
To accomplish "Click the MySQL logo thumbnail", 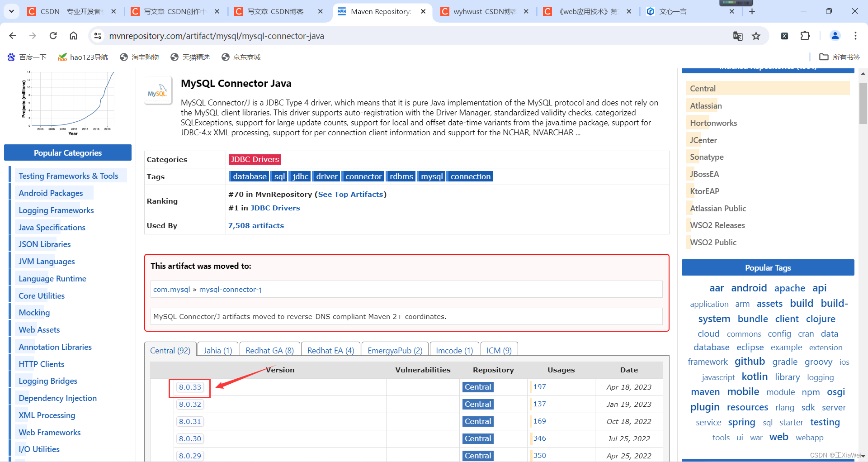I will (x=158, y=90).
